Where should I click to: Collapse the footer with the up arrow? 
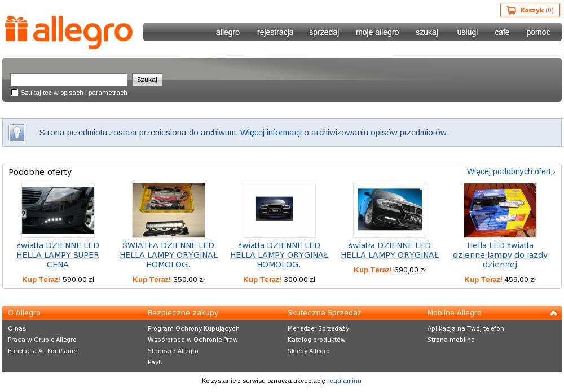pyautogui.click(x=553, y=313)
